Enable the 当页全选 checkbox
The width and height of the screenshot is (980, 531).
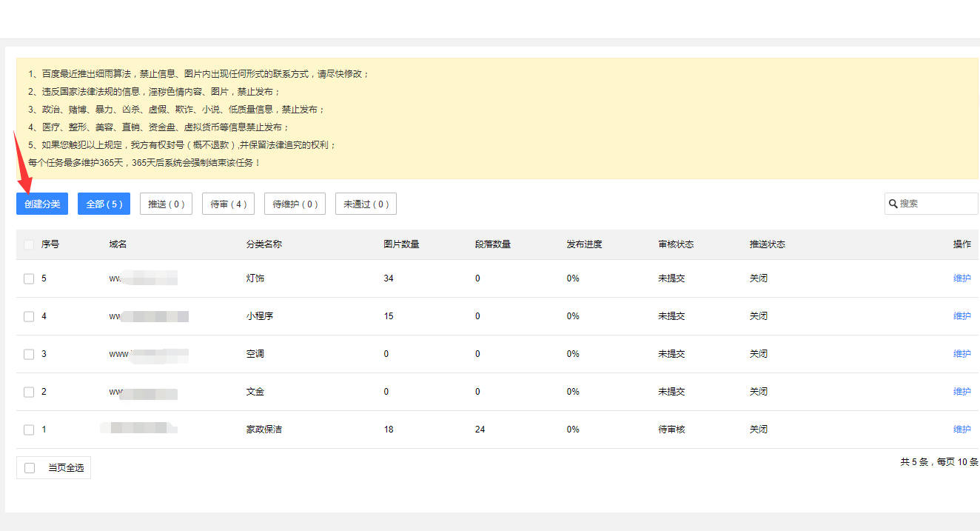point(30,468)
